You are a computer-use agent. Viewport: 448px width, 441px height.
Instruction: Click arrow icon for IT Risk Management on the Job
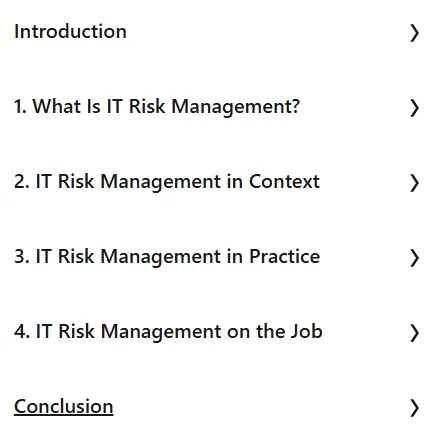point(414,333)
